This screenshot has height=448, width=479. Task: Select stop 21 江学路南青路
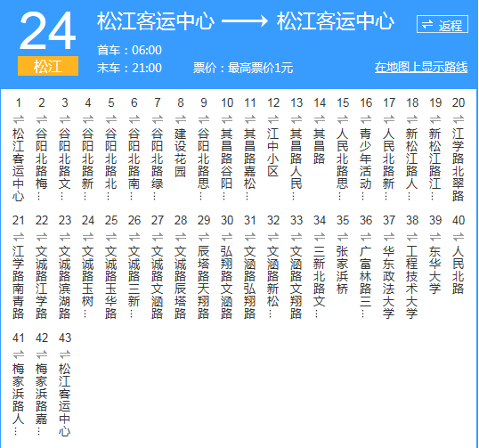[19, 282]
